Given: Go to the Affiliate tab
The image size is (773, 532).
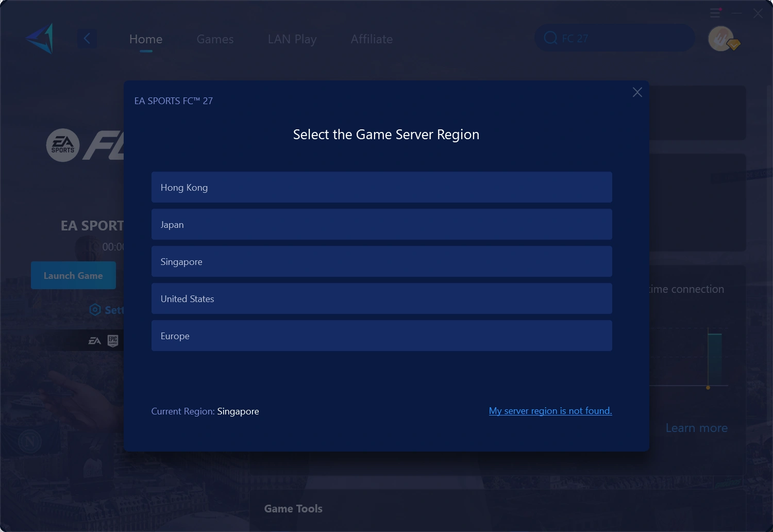Looking at the screenshot, I should coord(372,39).
